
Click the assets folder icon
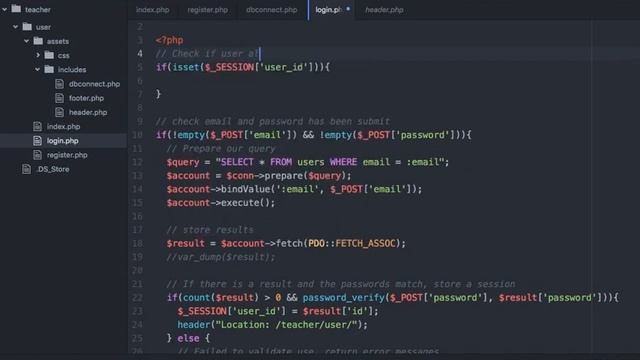click(38, 41)
